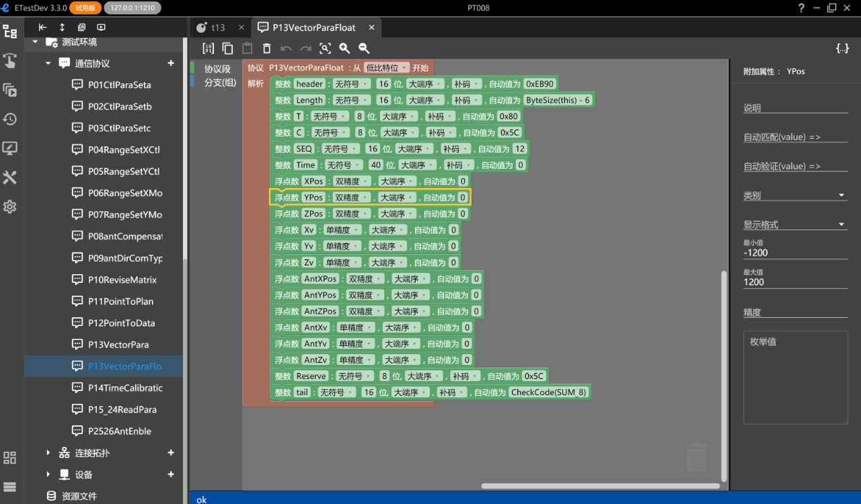Add a new item with the 通信协议 plus

171,63
